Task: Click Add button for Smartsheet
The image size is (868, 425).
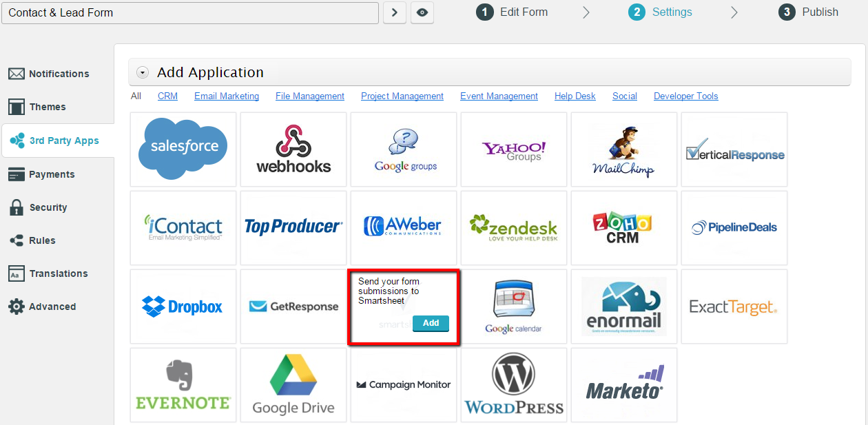Action: pyautogui.click(x=431, y=323)
